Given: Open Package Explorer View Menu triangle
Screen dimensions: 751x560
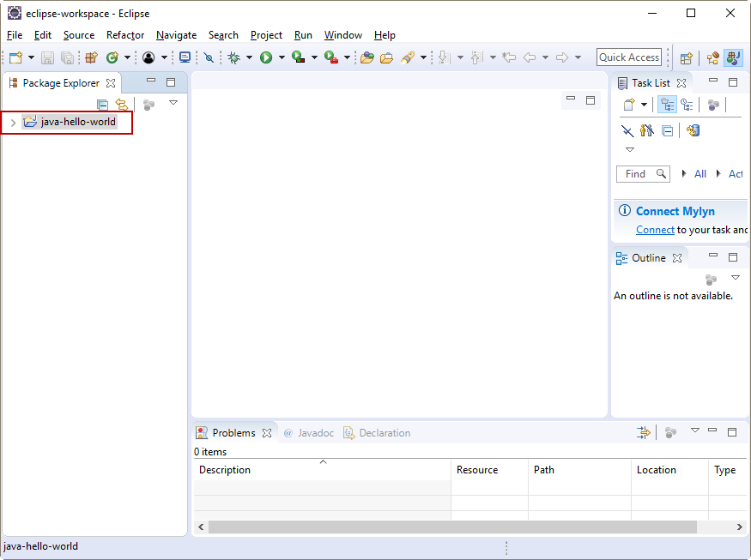Looking at the screenshot, I should tap(173, 102).
